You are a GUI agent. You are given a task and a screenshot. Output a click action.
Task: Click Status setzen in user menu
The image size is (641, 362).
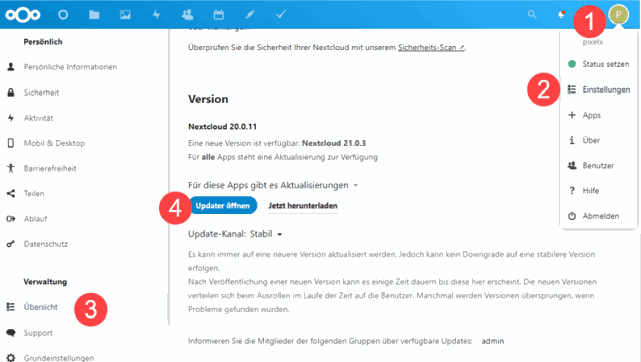click(x=605, y=64)
